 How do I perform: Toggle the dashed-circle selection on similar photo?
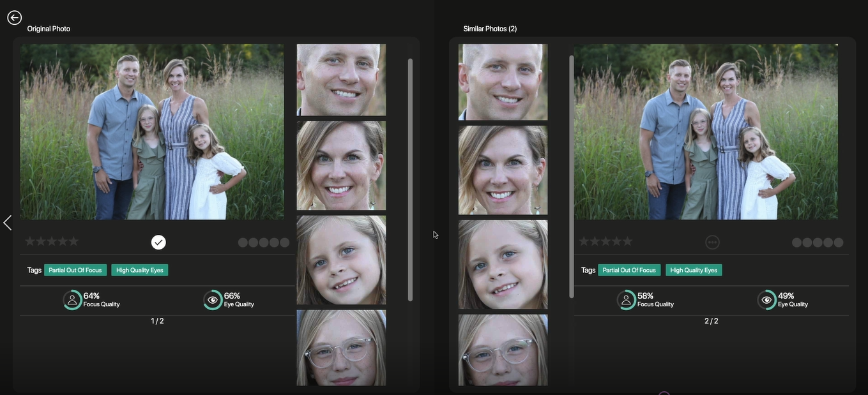click(712, 242)
